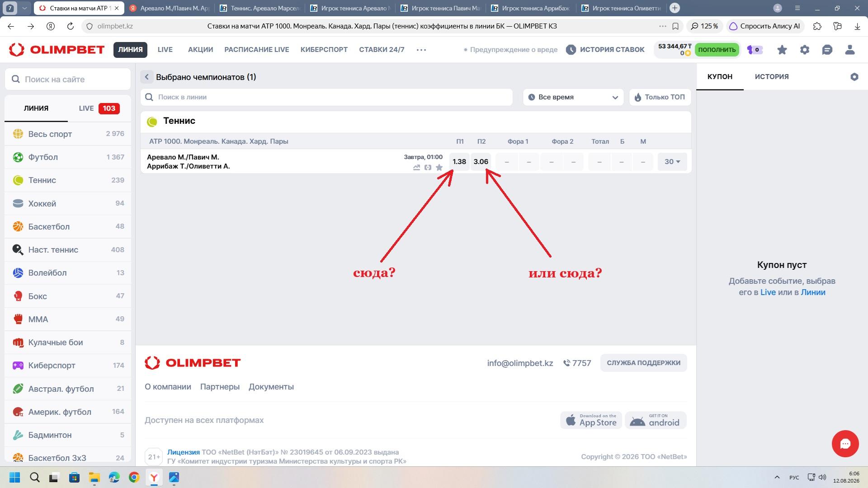868x488 pixels.
Task: Switch to LIVE in the top navigation
Action: click(x=165, y=50)
